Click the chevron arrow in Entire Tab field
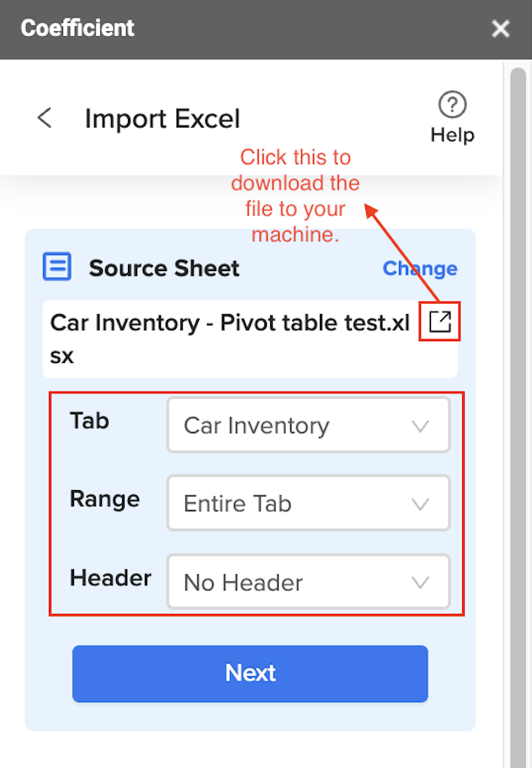Screen dimensions: 532x768 click(420, 504)
